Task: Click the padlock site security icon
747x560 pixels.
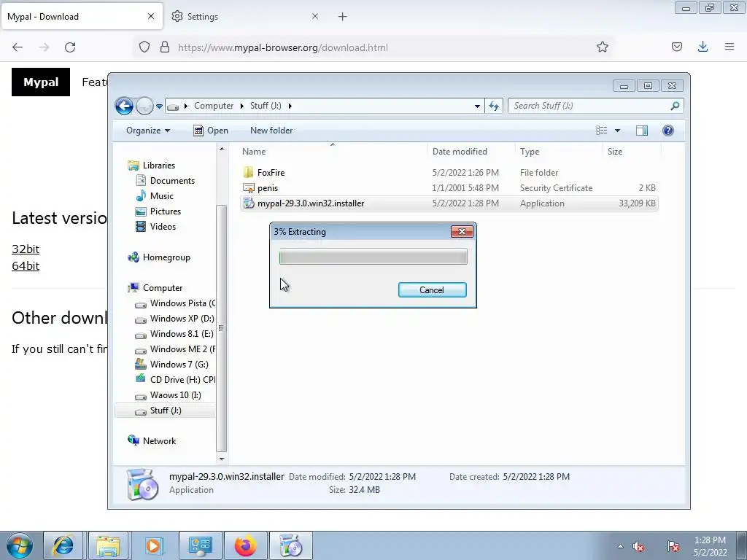Action: click(165, 47)
